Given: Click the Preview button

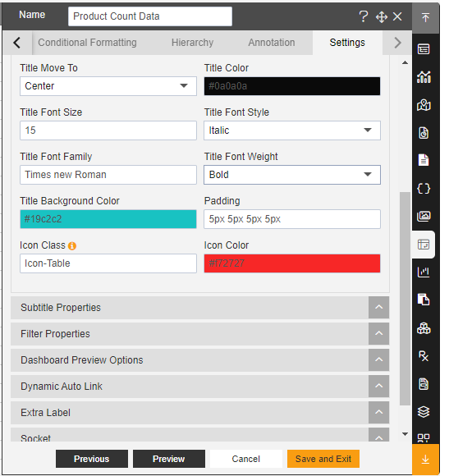Looking at the screenshot, I should [x=169, y=459].
